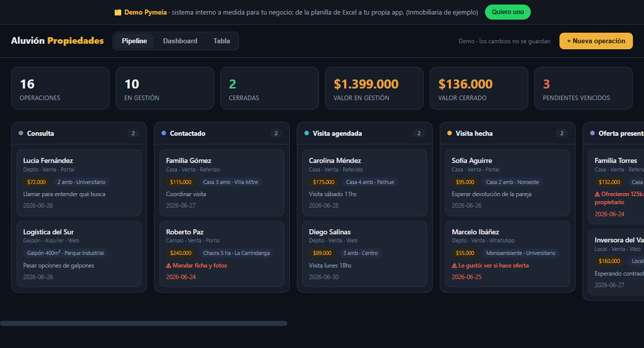Screen dimensions: 644x348
Task: Open the 3 Pendientes vencidos card
Action: 584,88
